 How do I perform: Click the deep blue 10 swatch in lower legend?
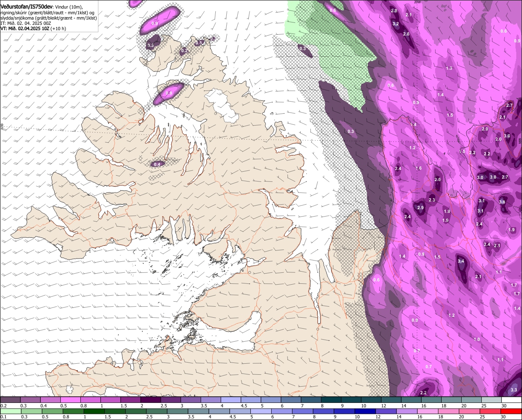tap(365, 411)
